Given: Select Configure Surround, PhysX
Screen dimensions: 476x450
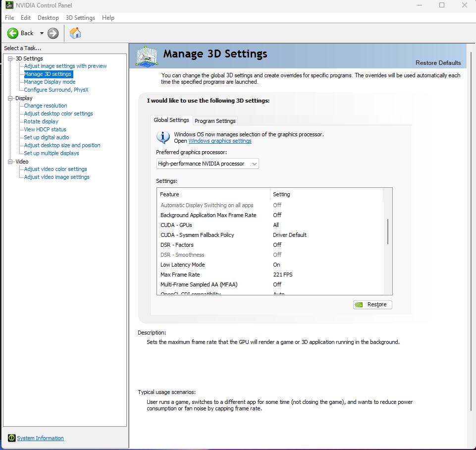Looking at the screenshot, I should (x=56, y=90).
